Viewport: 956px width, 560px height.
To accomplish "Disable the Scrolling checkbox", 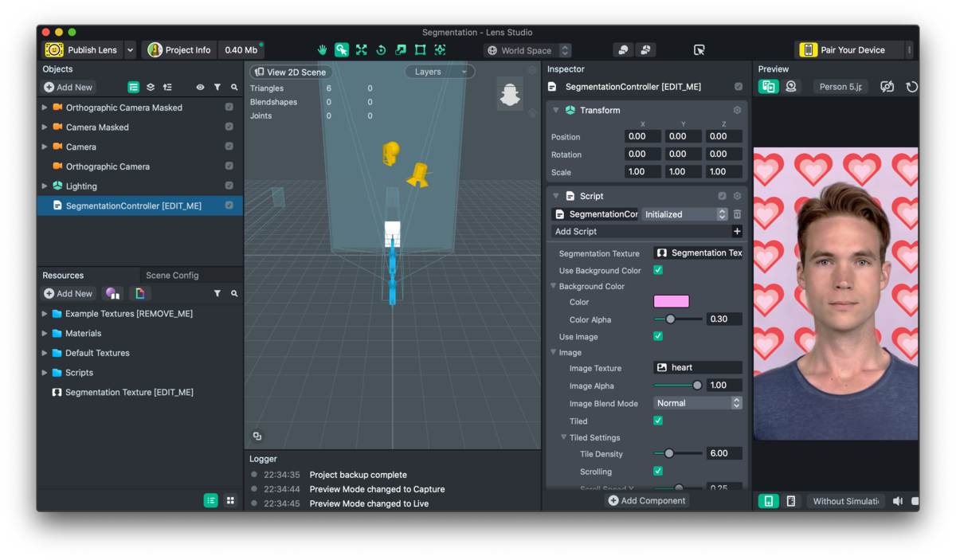I will [x=658, y=472].
